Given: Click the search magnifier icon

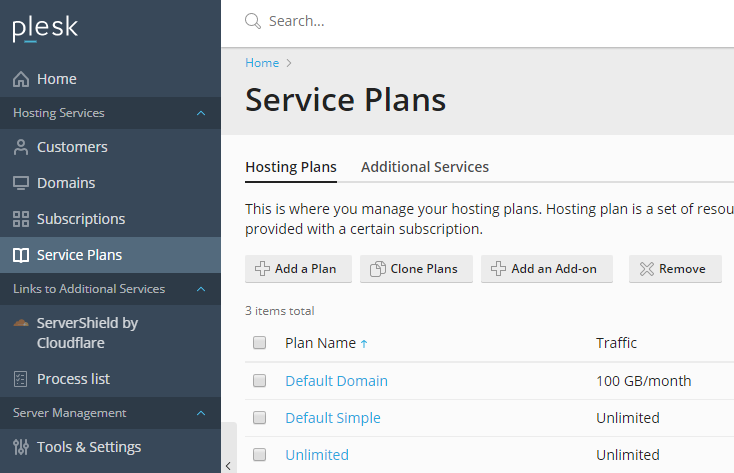Looking at the screenshot, I should click(x=253, y=21).
